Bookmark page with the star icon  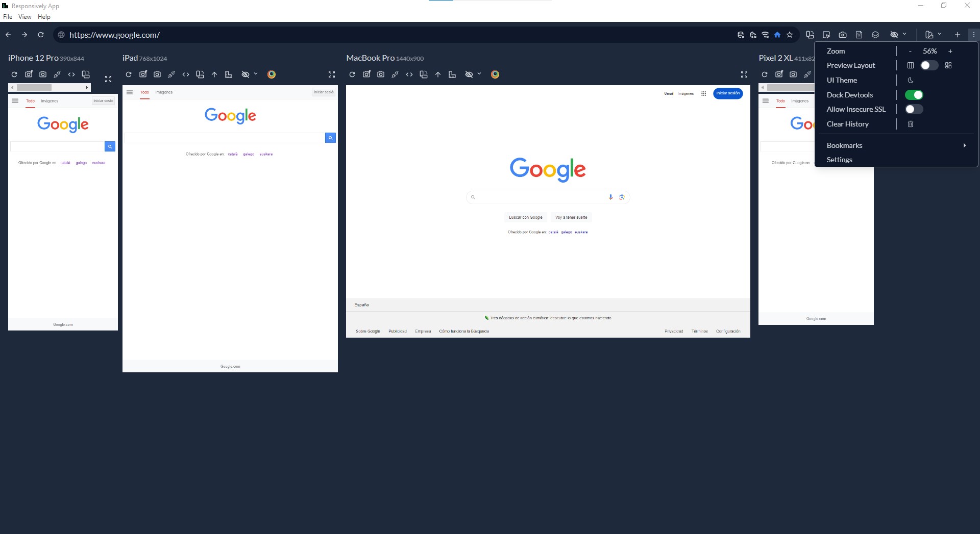point(790,35)
